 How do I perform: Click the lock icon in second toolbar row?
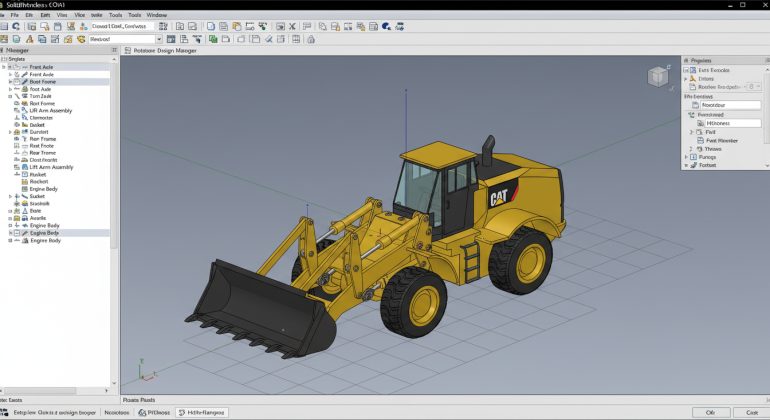pos(311,39)
